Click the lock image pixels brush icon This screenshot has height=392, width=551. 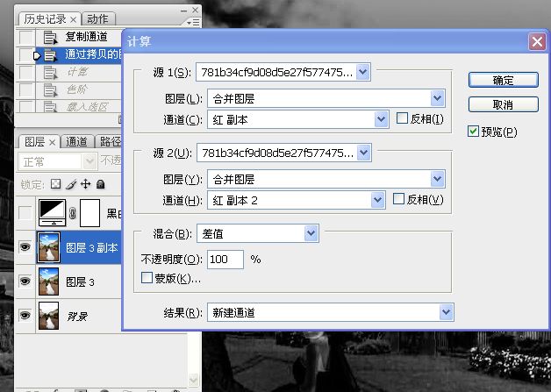[x=71, y=184]
